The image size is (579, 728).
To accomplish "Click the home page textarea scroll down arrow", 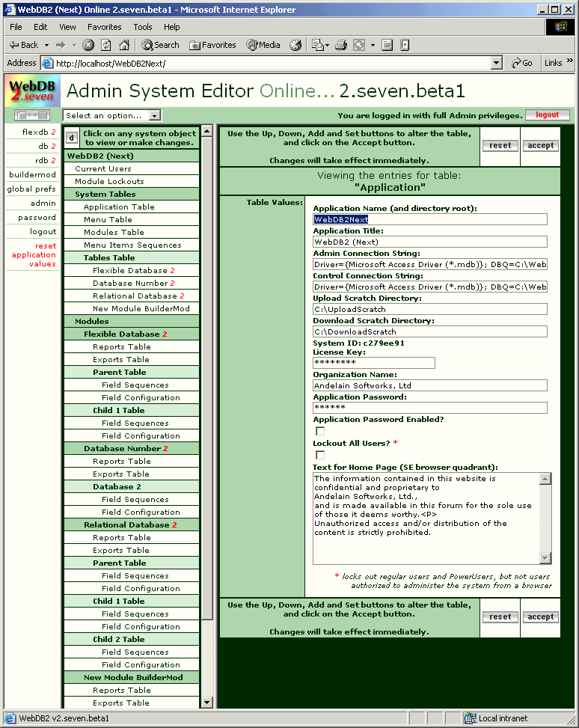I will (545, 558).
